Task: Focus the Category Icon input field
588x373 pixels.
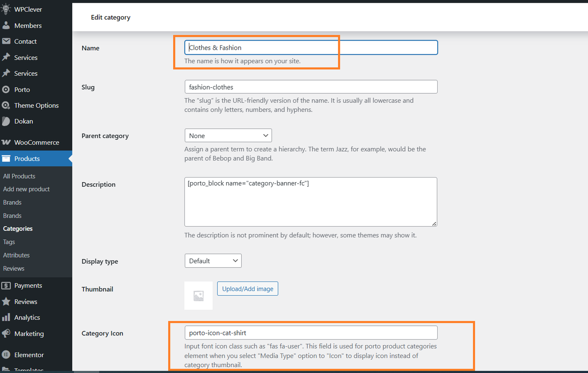Action: [311, 333]
